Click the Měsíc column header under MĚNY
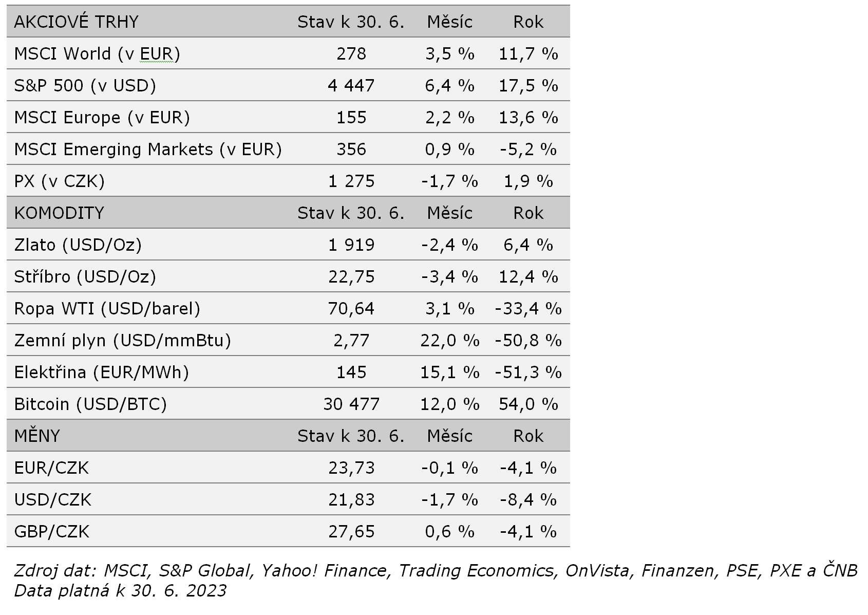The height and width of the screenshot is (615, 868). tap(449, 436)
